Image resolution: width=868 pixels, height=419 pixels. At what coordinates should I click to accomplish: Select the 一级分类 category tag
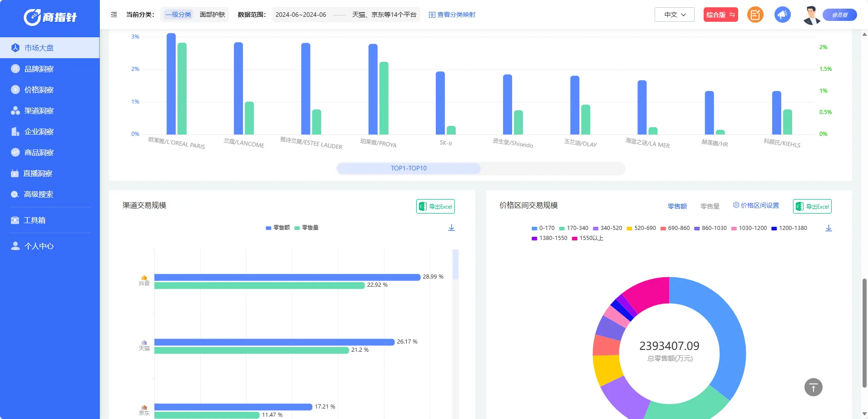(178, 15)
